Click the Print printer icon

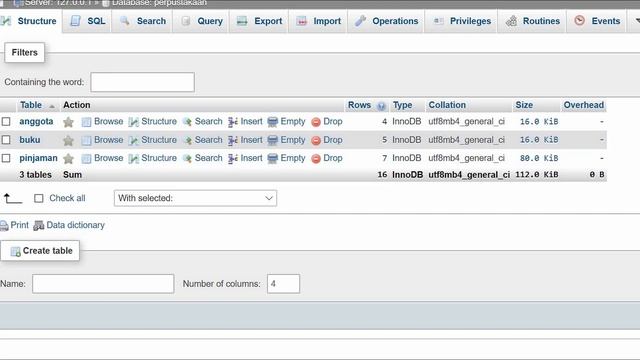(x=4, y=225)
